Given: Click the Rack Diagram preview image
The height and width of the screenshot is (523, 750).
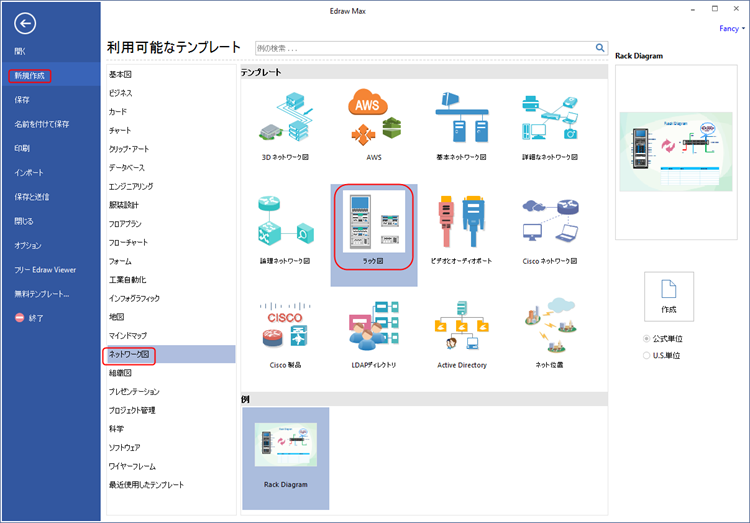Looking at the screenshot, I should click(676, 152).
